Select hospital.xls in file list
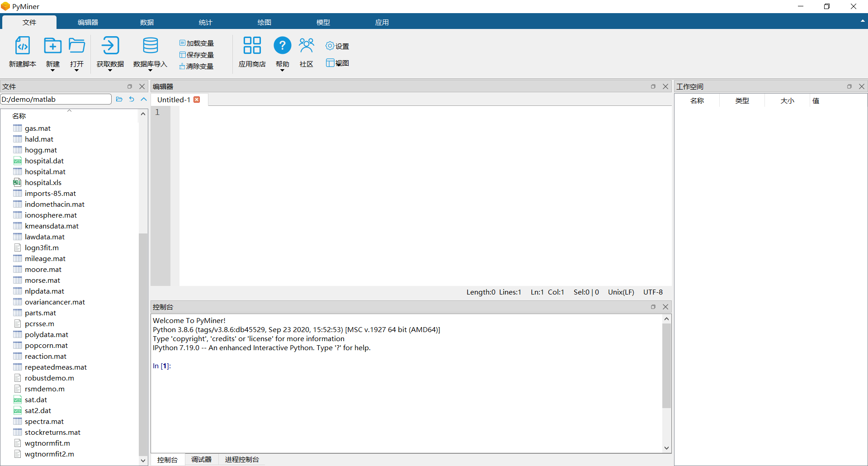868x466 pixels. (x=43, y=183)
